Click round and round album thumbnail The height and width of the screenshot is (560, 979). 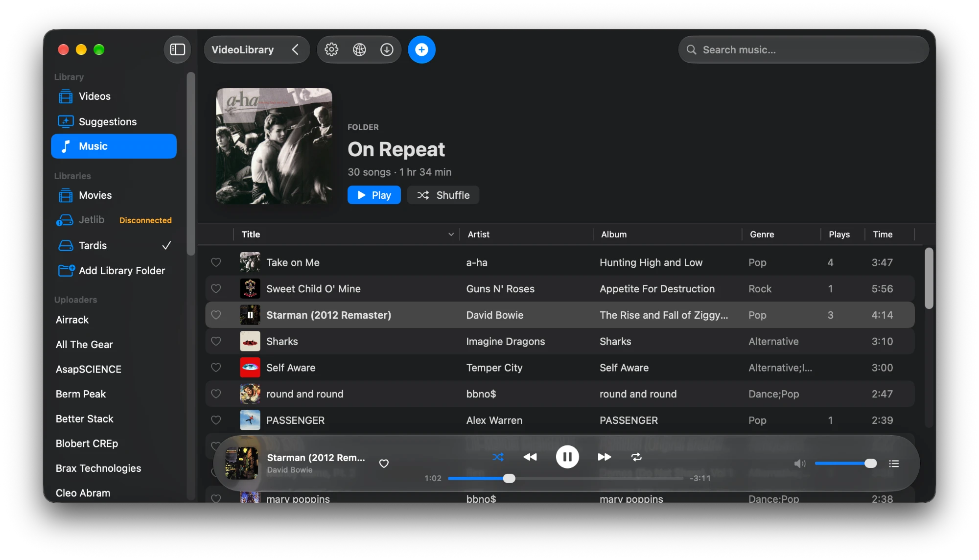[x=250, y=394]
